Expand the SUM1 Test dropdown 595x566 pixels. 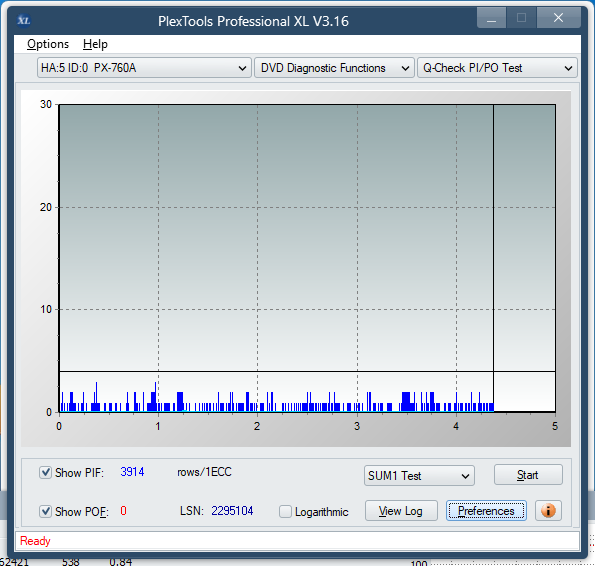(x=419, y=476)
